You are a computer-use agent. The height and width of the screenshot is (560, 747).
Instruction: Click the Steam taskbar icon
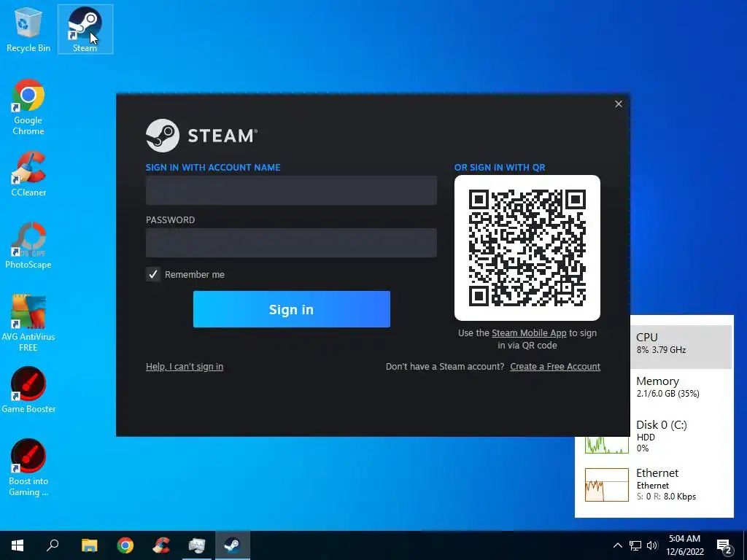tap(233, 545)
